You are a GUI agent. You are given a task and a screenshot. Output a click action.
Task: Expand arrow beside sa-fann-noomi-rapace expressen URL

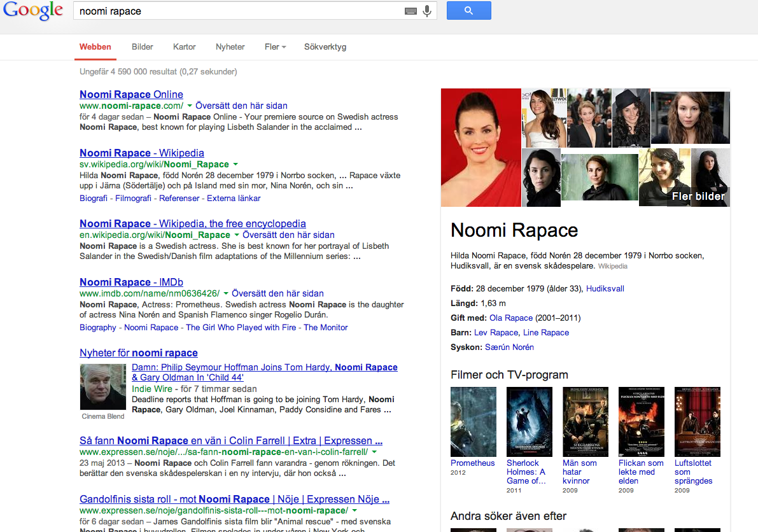tap(374, 452)
